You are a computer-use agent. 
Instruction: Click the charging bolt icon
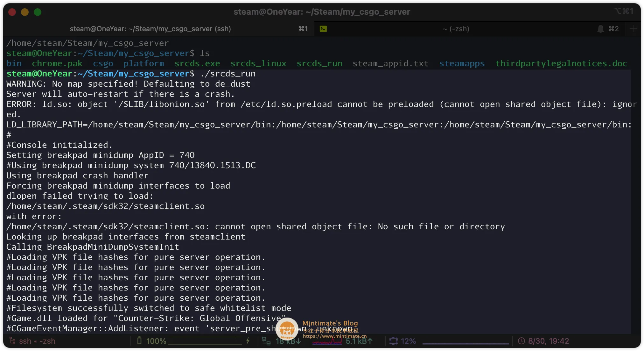pos(248,341)
